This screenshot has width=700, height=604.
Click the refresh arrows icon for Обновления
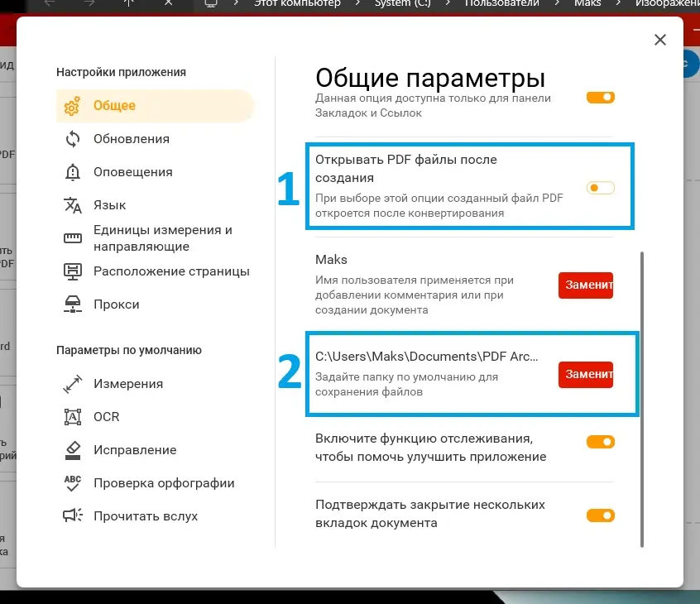click(73, 139)
